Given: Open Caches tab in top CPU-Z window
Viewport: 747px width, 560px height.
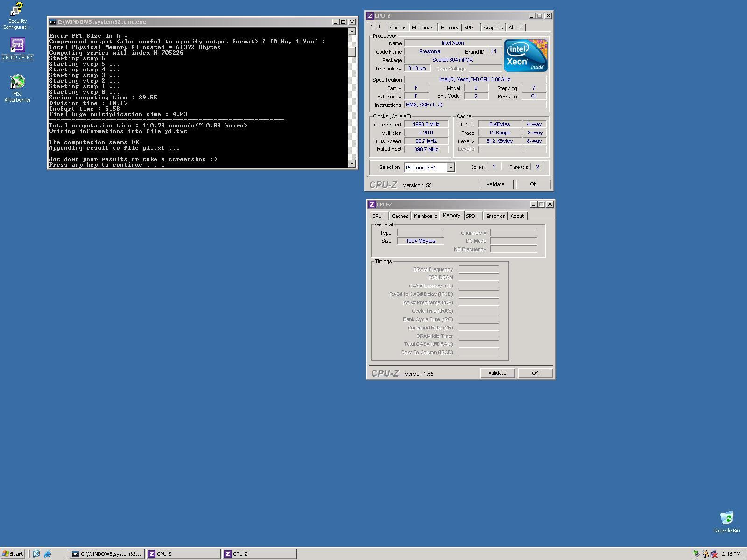Looking at the screenshot, I should [398, 28].
